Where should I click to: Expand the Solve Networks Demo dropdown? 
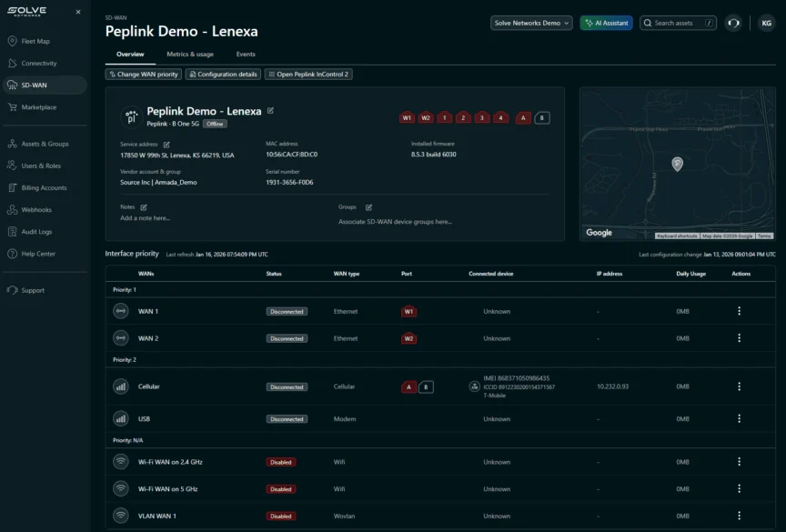click(x=531, y=23)
